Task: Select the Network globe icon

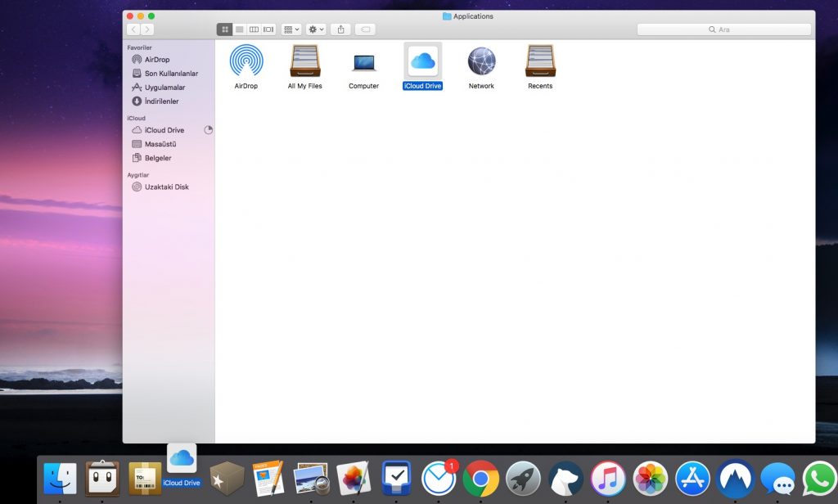Action: (481, 61)
